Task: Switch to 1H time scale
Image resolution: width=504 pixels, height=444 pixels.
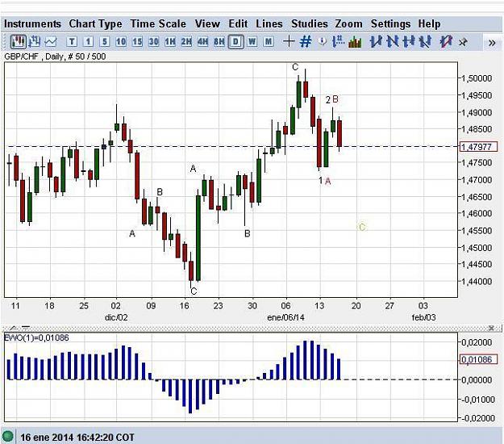Action: click(170, 42)
